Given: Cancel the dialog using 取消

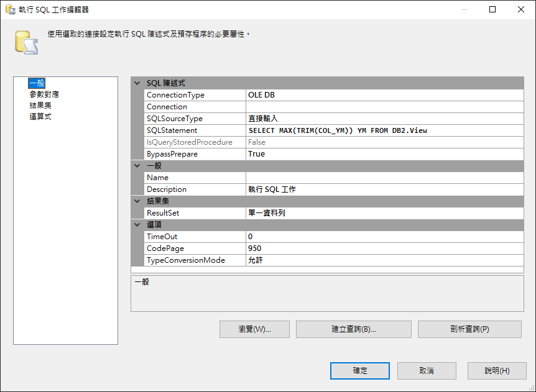Looking at the screenshot, I should (x=427, y=371).
